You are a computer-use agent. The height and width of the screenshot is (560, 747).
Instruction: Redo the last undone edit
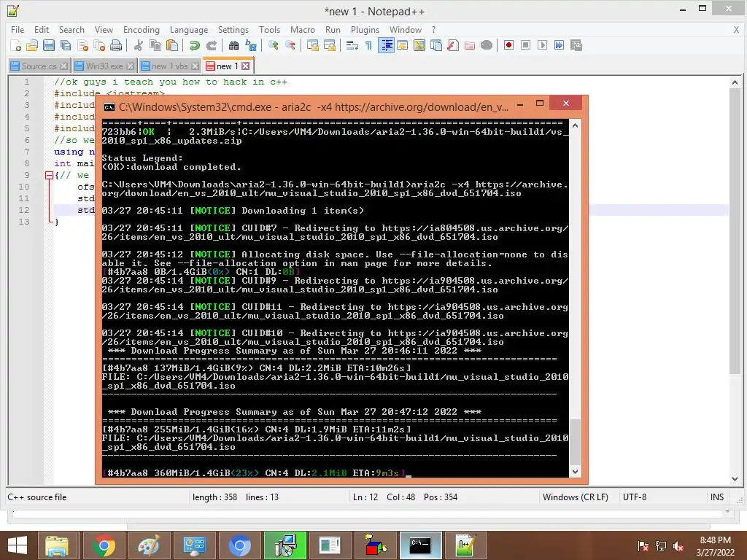211,45
